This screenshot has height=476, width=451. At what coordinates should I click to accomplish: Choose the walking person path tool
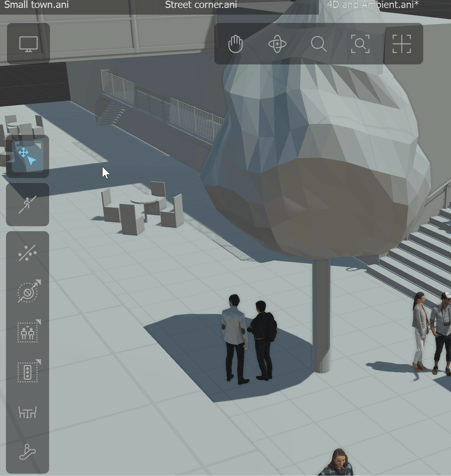(x=28, y=205)
